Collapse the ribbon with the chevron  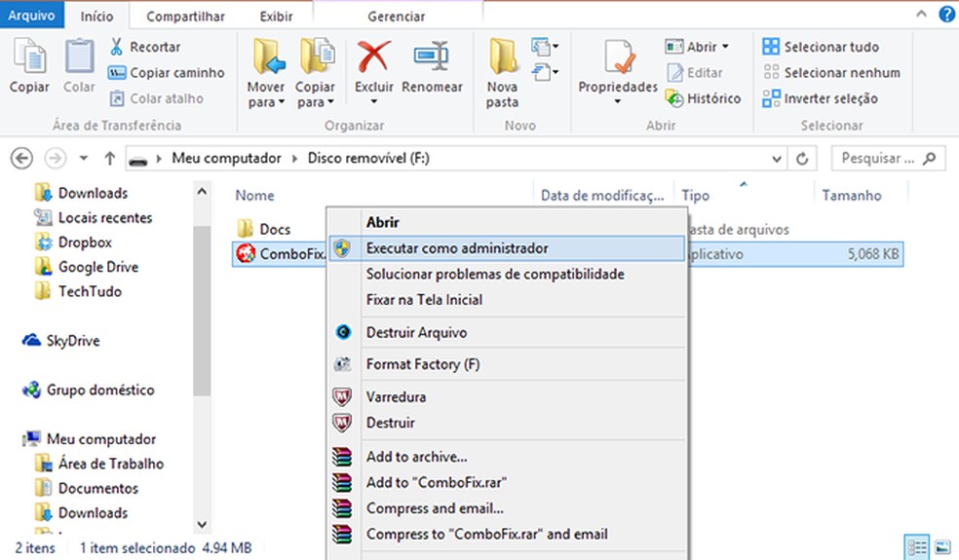(x=921, y=14)
